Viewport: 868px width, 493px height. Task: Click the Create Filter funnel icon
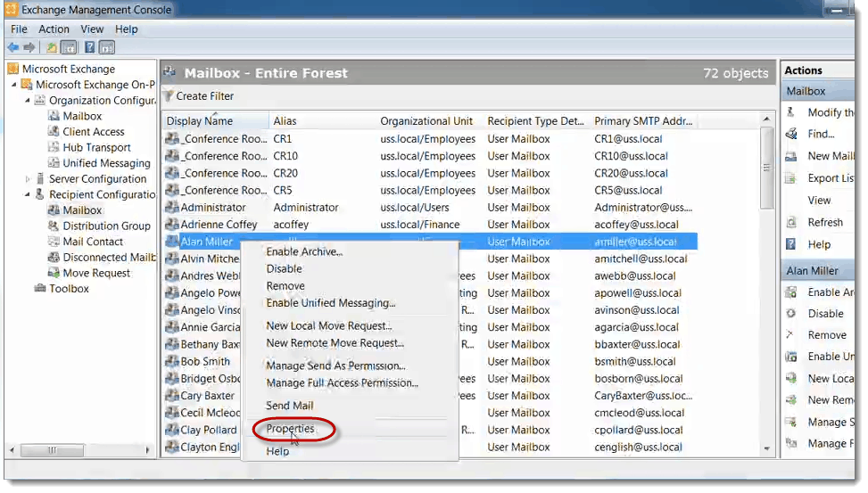point(169,95)
